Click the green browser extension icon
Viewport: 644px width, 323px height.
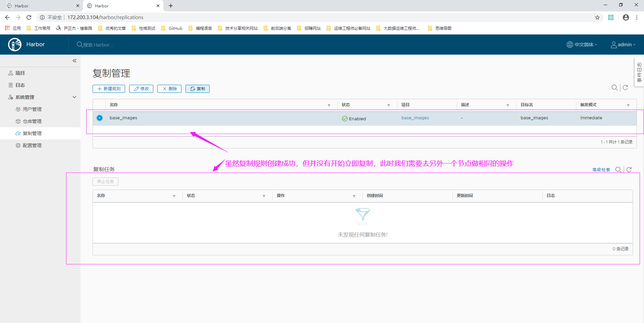point(611,17)
